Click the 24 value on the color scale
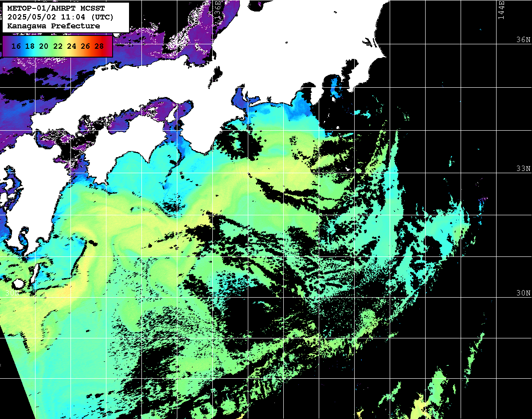Image resolution: width=532 pixels, height=419 pixels. tap(71, 46)
